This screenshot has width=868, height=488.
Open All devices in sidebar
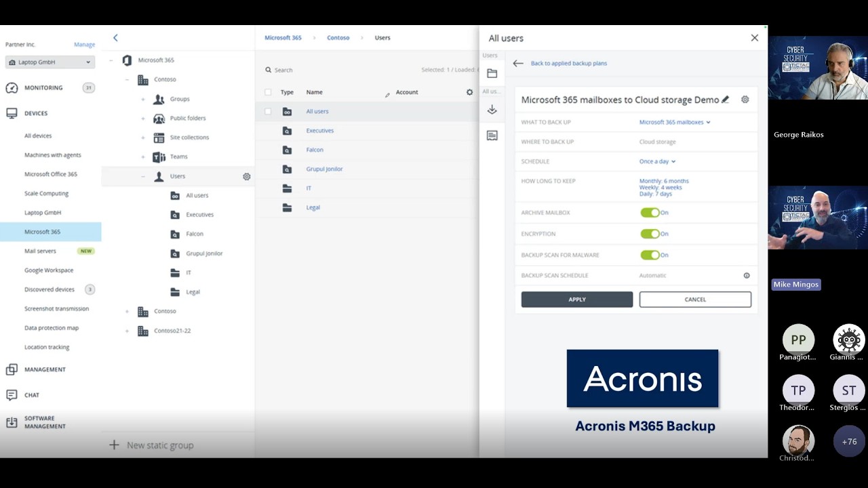38,136
